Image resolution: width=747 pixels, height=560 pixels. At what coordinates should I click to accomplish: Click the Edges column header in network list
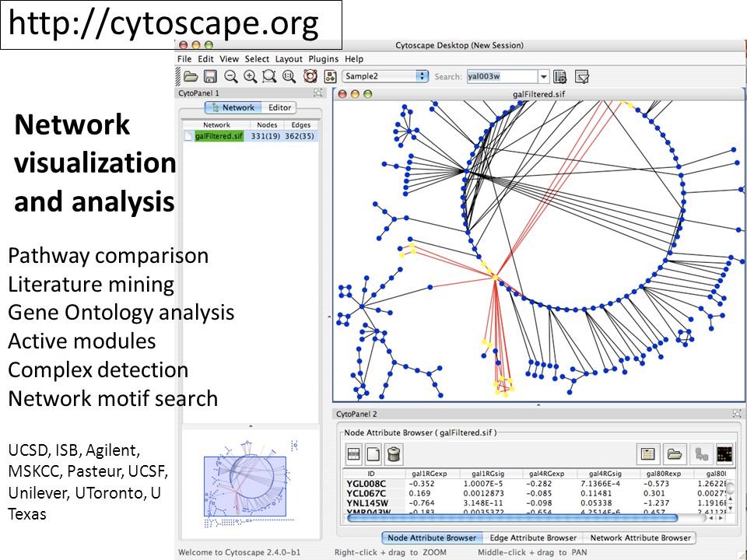300,124
